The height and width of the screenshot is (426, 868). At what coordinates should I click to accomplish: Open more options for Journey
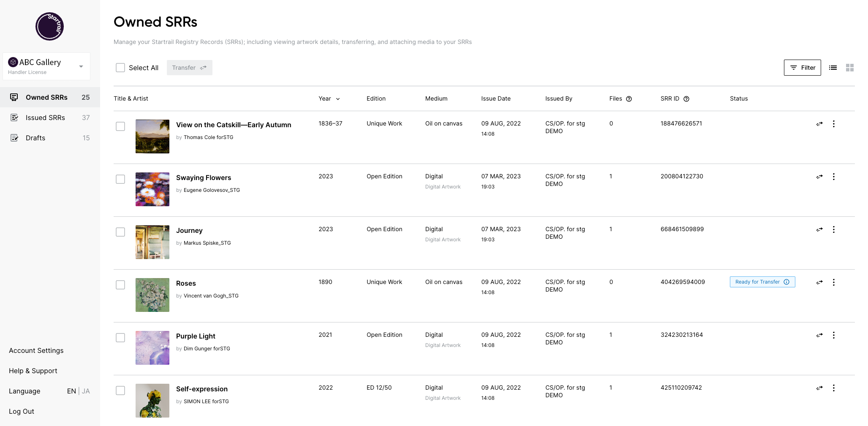[834, 229]
